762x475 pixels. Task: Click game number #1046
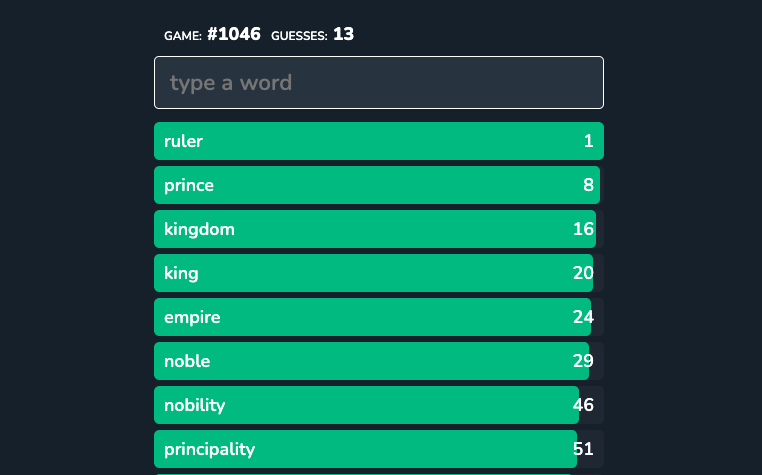click(234, 34)
